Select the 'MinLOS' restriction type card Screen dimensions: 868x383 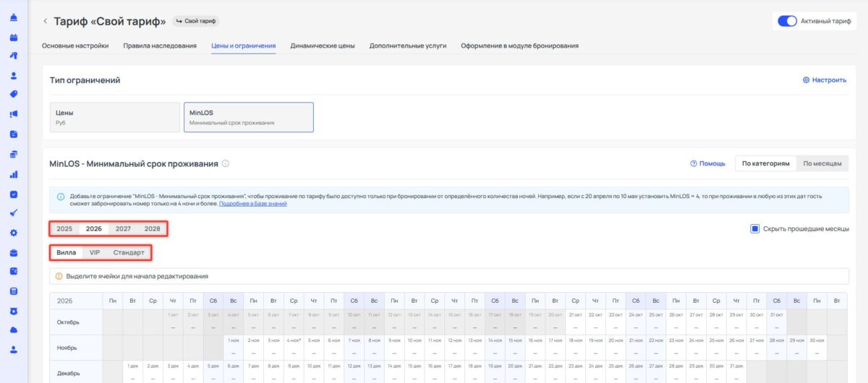click(249, 117)
